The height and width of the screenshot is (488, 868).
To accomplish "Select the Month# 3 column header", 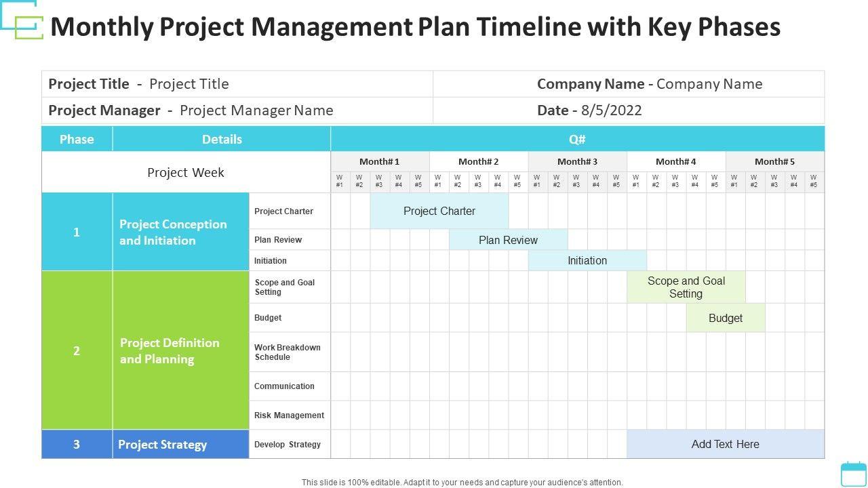I will (577, 161).
